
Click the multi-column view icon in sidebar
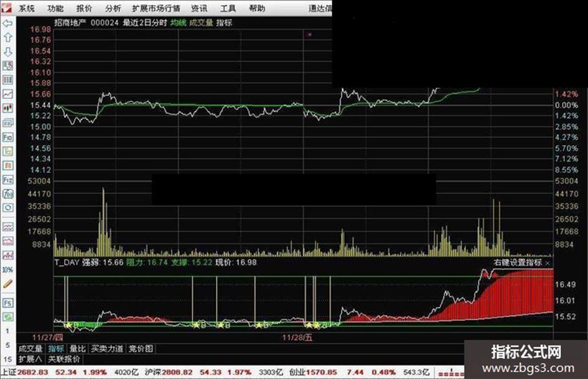tap(7, 80)
